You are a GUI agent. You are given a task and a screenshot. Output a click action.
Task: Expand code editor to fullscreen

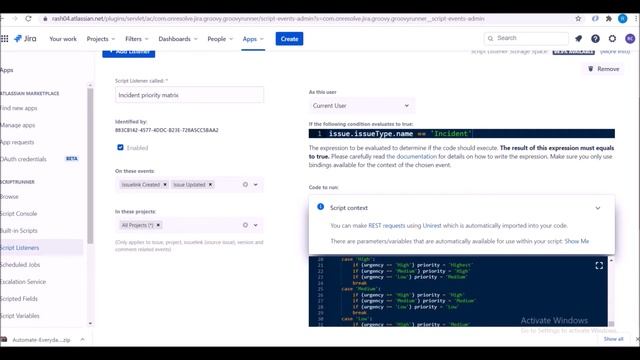pos(599,266)
